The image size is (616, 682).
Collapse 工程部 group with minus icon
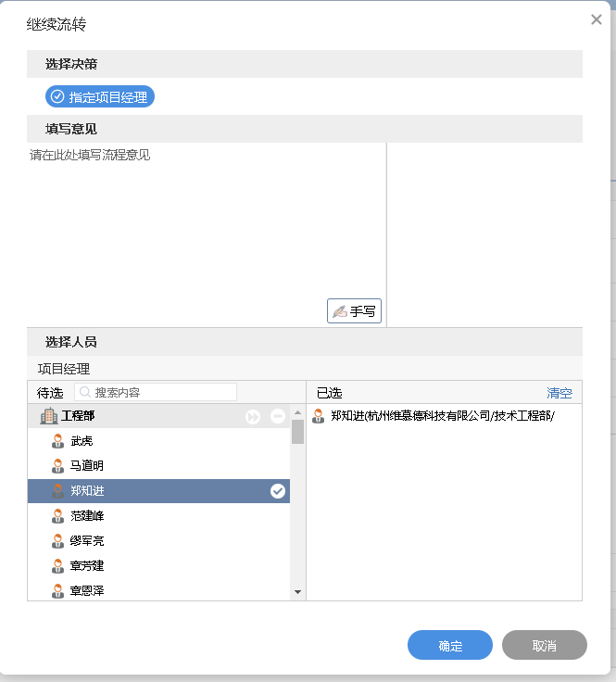coord(278,416)
